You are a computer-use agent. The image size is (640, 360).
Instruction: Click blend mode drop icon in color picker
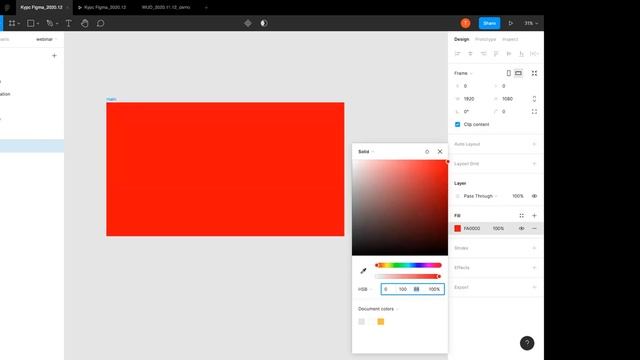tap(427, 151)
